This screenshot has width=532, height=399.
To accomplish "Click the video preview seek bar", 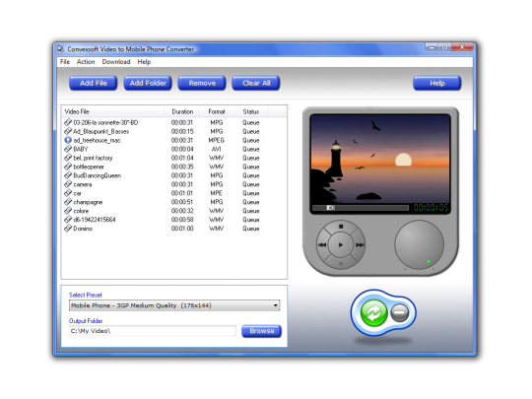I will (x=360, y=208).
